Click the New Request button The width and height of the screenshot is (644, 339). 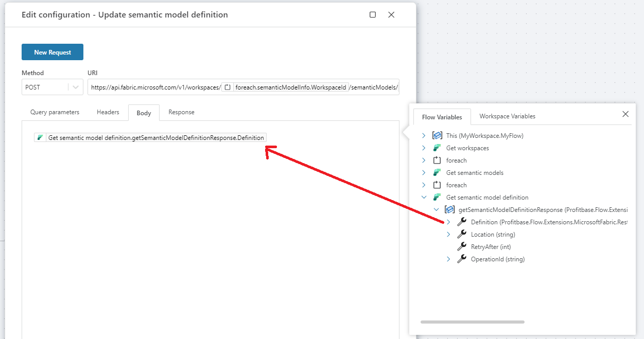(53, 52)
